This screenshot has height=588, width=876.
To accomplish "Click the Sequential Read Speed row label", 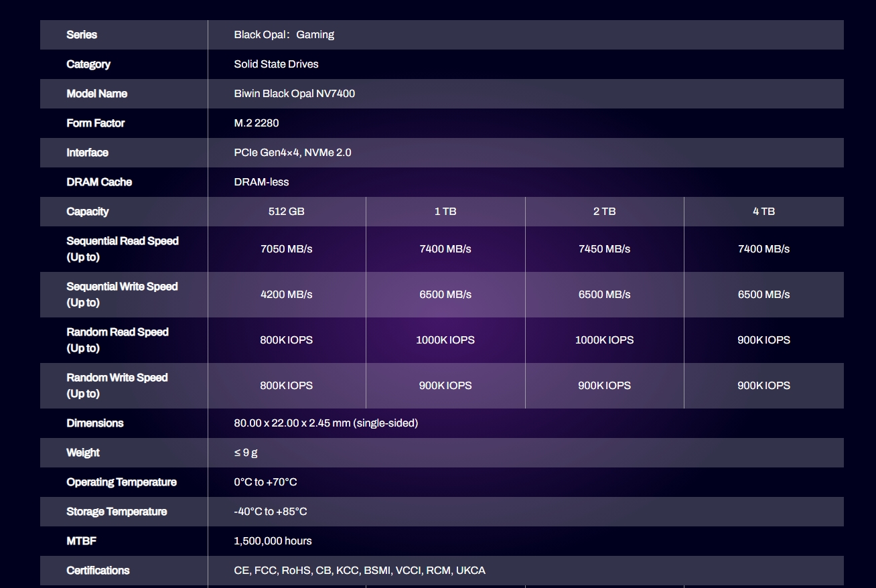I will point(123,249).
